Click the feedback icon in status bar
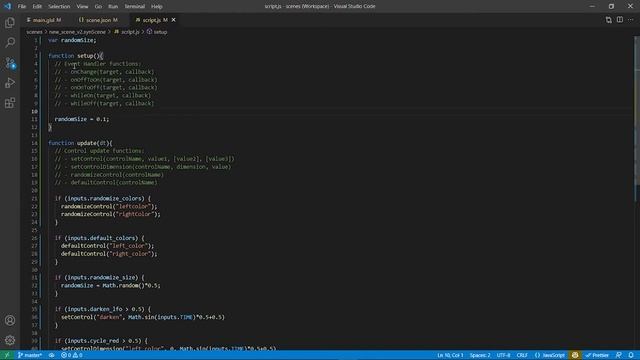The image size is (640, 360). (x=619, y=355)
